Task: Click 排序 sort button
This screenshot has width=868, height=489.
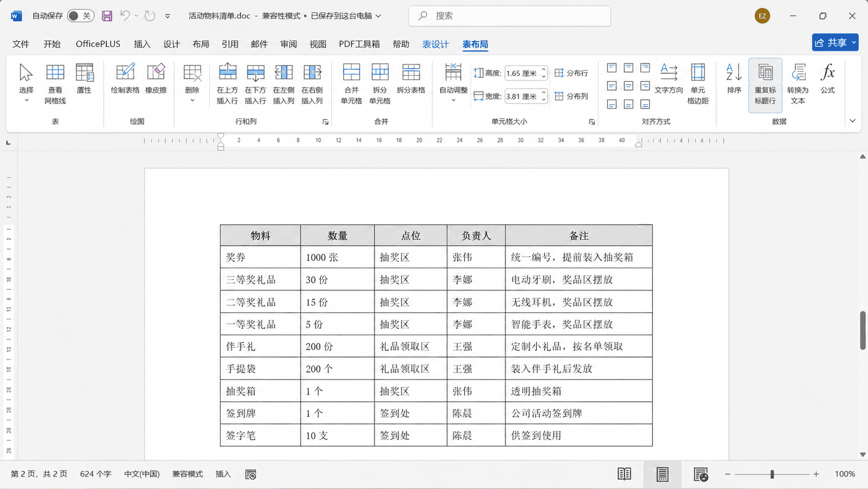Action: click(x=734, y=78)
